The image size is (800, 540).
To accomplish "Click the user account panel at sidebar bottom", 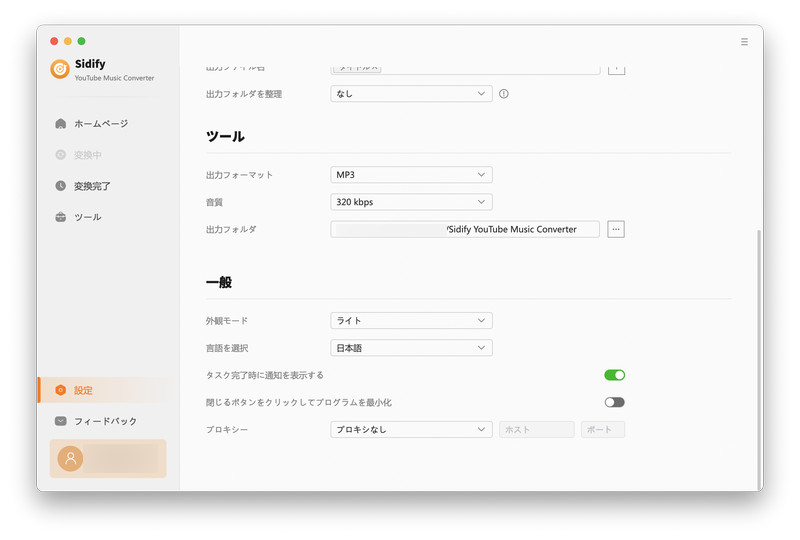I will tap(108, 458).
